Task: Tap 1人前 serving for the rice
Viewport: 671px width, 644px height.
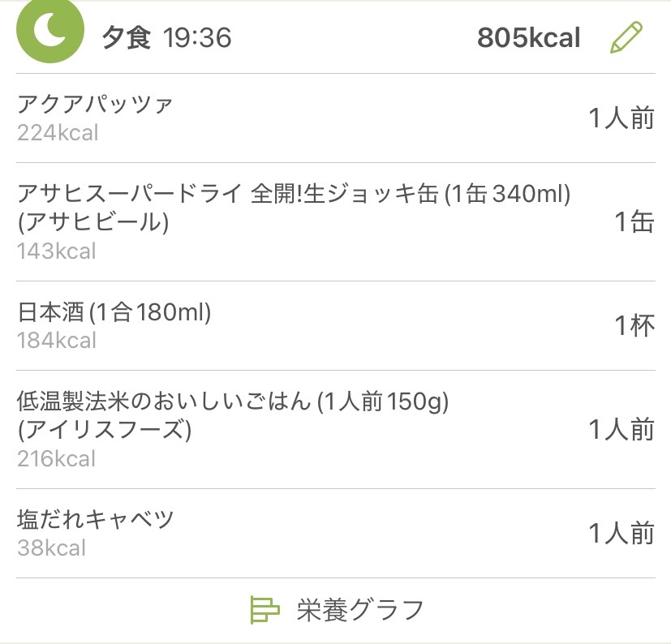Action: coord(621,429)
